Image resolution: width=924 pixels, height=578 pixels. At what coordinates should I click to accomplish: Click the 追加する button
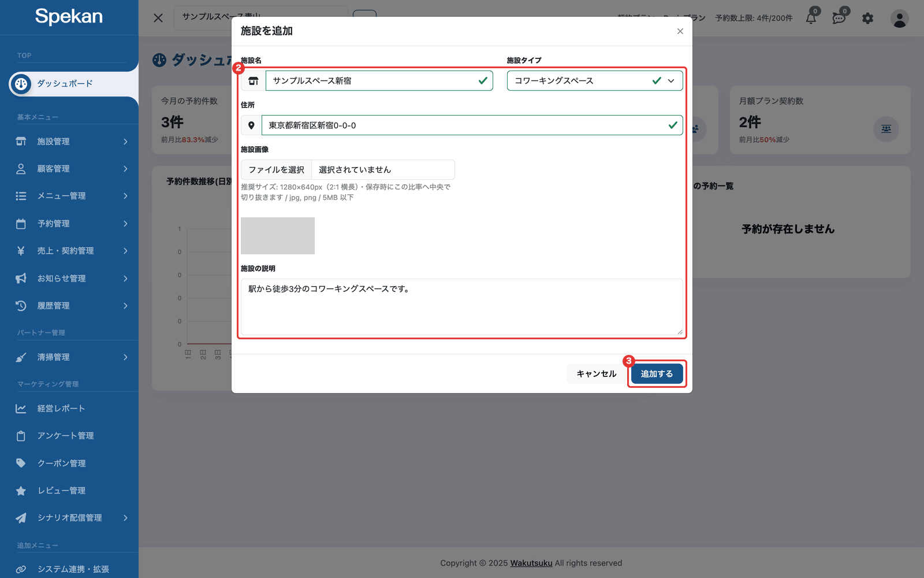(657, 374)
